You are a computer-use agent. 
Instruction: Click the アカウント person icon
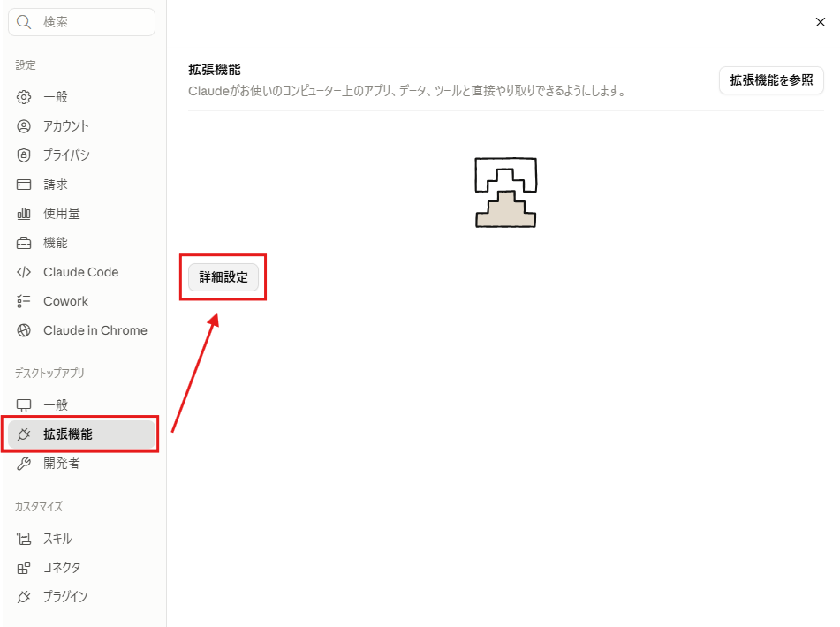coord(24,126)
